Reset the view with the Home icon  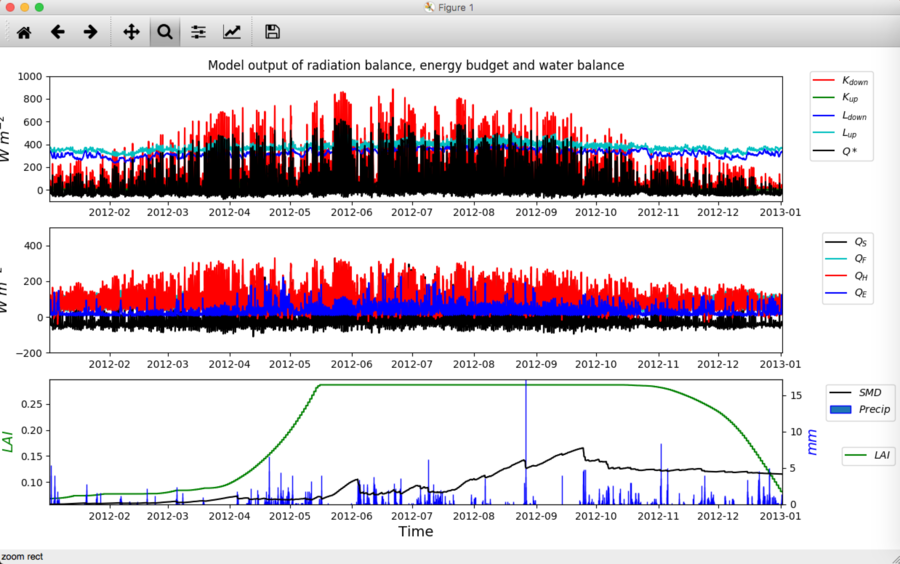(24, 32)
